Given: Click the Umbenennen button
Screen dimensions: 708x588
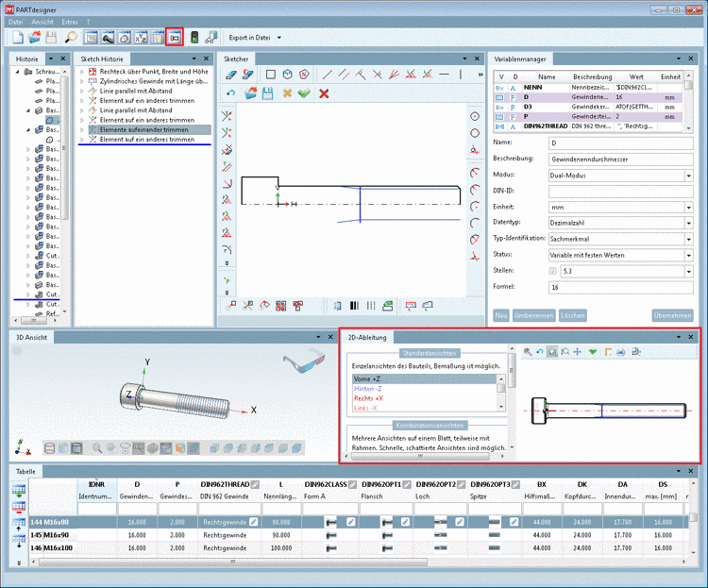Looking at the screenshot, I should pos(533,315).
